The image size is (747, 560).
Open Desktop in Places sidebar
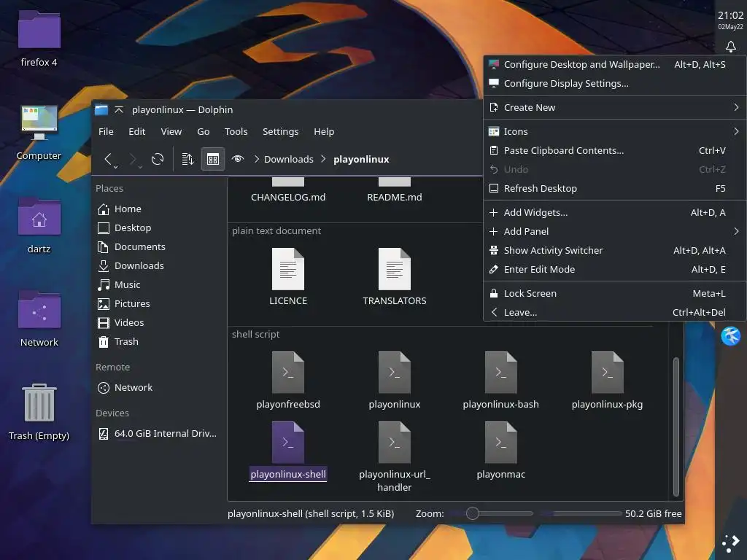tap(159, 227)
